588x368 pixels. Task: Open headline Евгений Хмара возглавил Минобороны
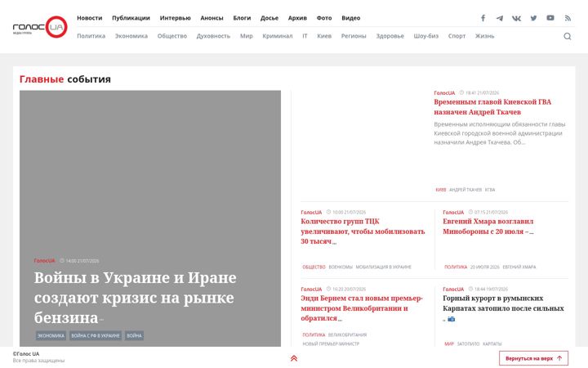(488, 227)
